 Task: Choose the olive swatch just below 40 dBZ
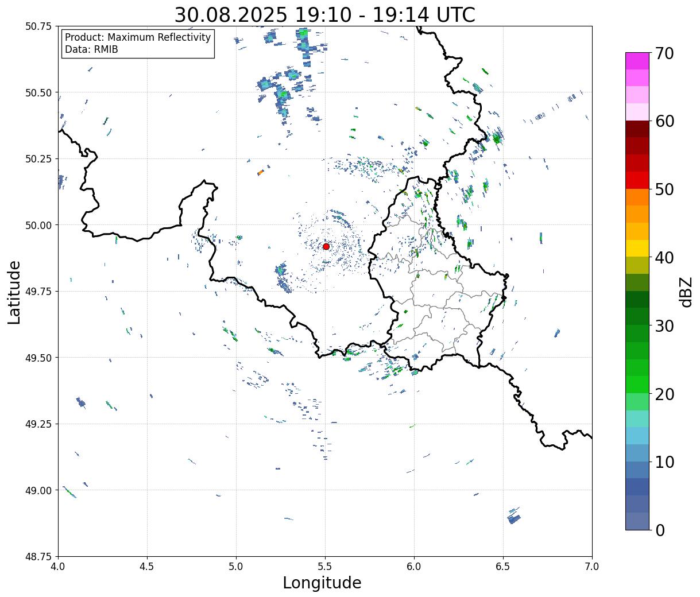pos(637,265)
